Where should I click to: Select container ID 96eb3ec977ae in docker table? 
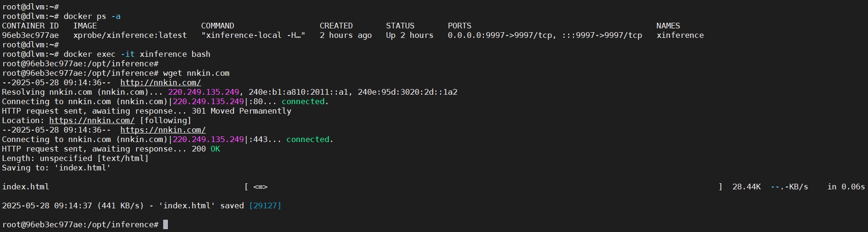pos(30,35)
